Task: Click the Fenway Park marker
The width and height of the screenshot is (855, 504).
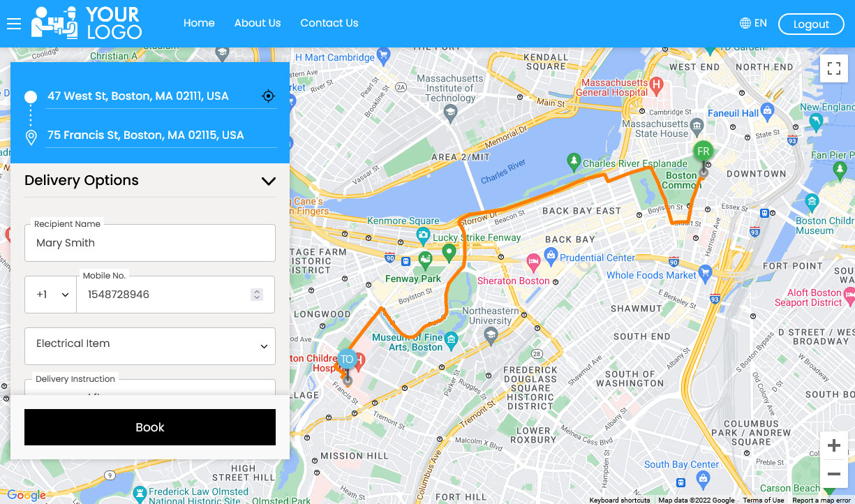Action: click(x=426, y=261)
